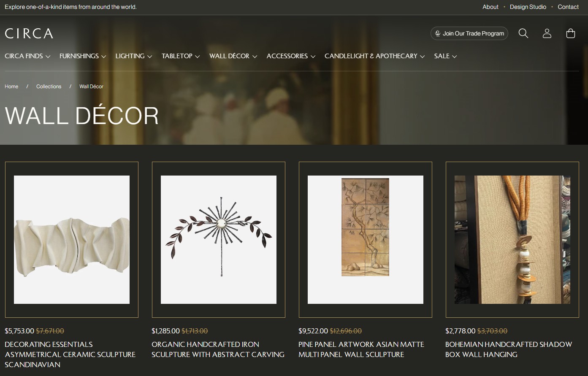Go to the About page
This screenshot has height=376, width=588.
(490, 7)
